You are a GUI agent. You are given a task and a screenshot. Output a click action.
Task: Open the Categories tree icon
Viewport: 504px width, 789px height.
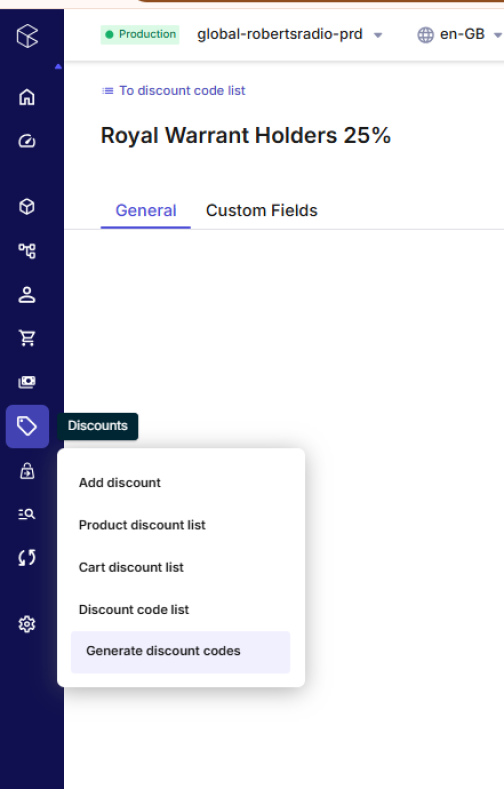point(27,251)
